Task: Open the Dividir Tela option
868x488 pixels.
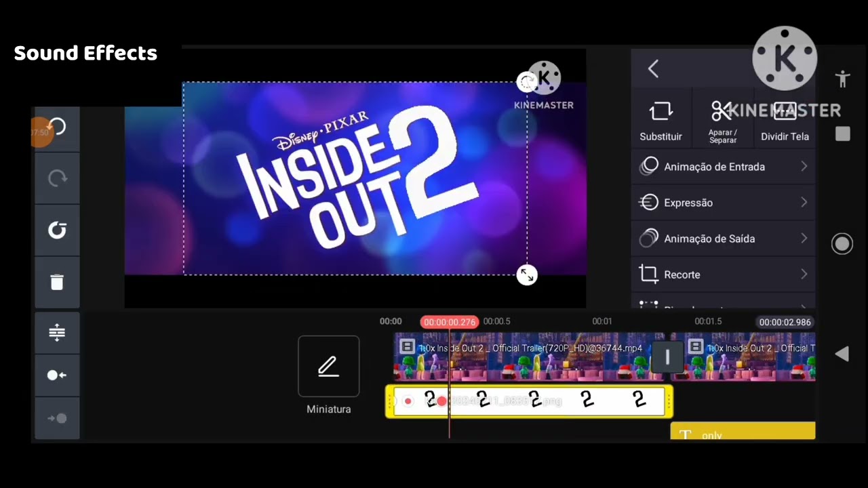Action: (785, 122)
